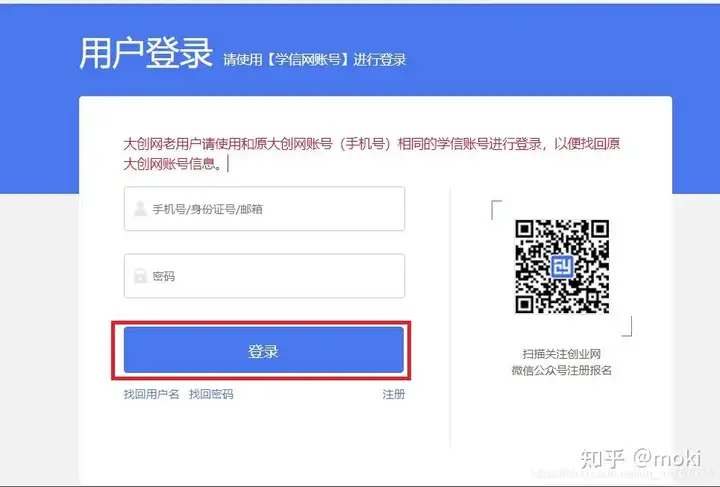Click the blue 创 logo inside QR code
720x487 pixels.
(562, 266)
